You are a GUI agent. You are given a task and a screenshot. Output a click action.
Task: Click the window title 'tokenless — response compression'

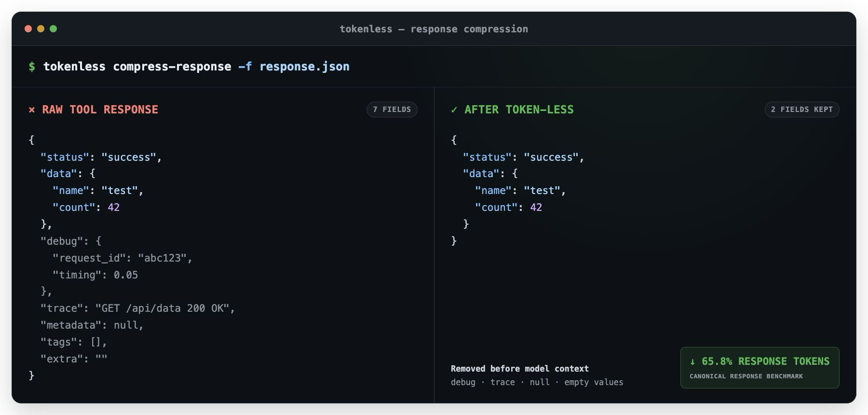coord(434,29)
